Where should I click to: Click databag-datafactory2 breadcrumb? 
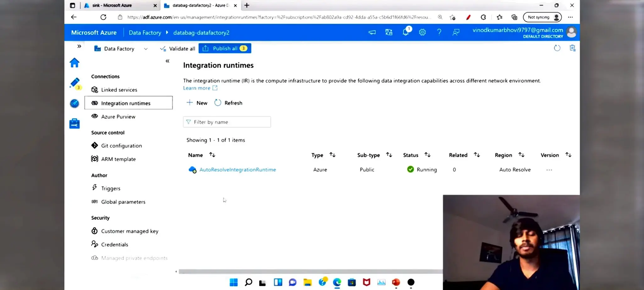[x=201, y=32]
